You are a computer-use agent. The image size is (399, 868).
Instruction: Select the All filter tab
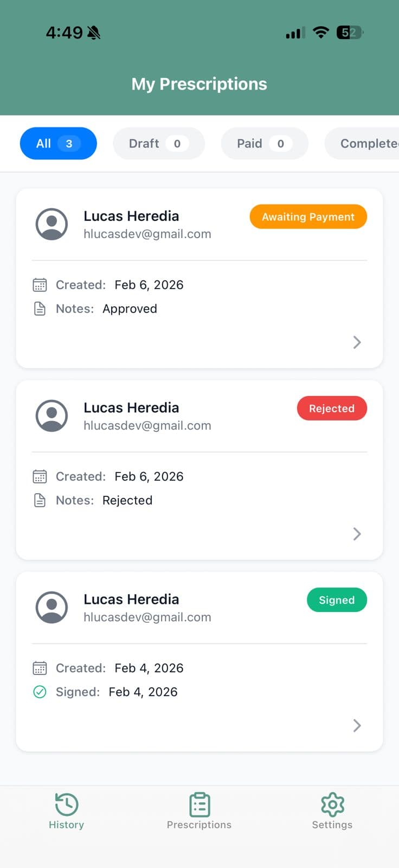pos(58,143)
